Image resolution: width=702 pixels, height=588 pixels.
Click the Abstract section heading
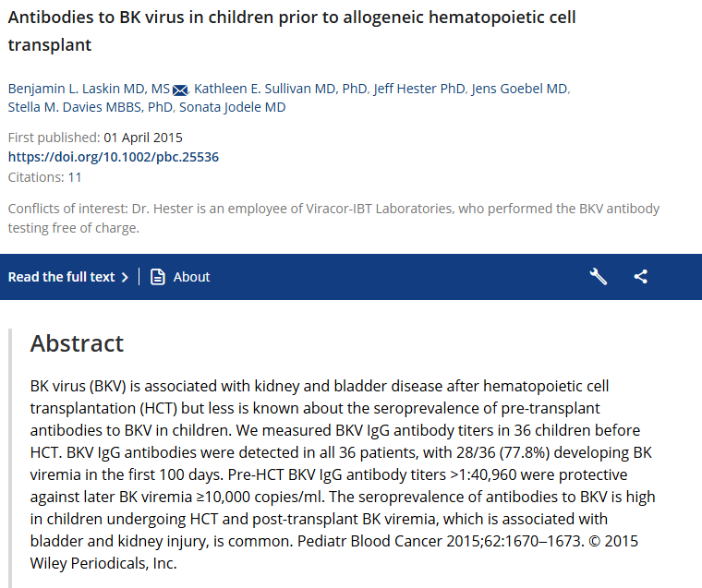click(x=77, y=343)
